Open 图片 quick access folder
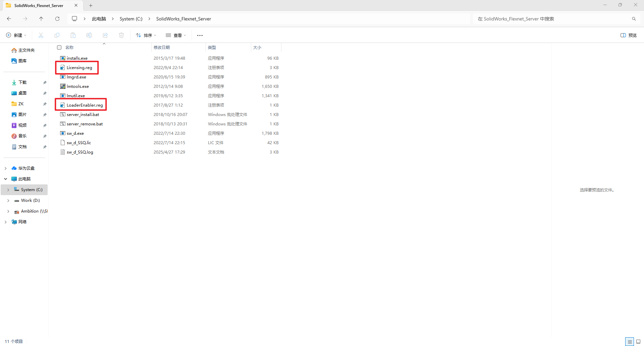The width and height of the screenshot is (644, 346). pyautogui.click(x=19, y=115)
